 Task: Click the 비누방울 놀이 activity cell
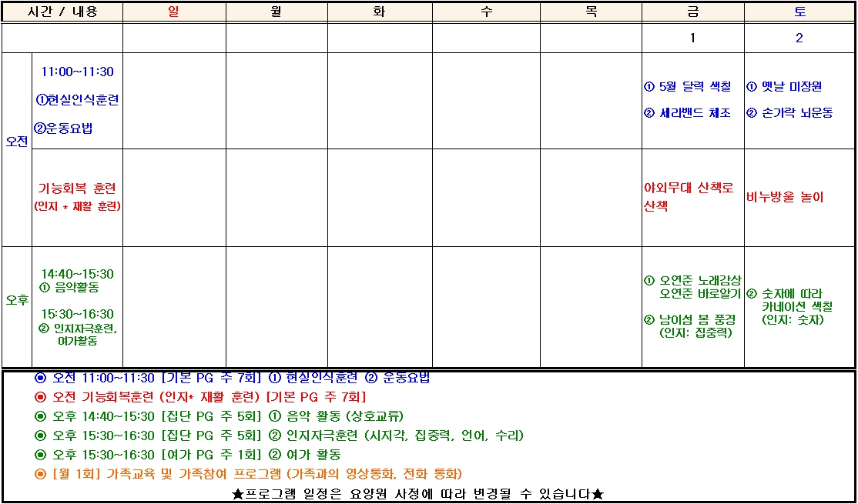[x=799, y=197]
